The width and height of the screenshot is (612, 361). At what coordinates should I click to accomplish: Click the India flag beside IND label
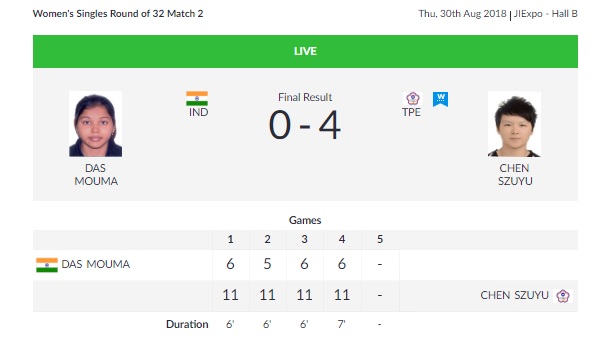click(x=197, y=98)
